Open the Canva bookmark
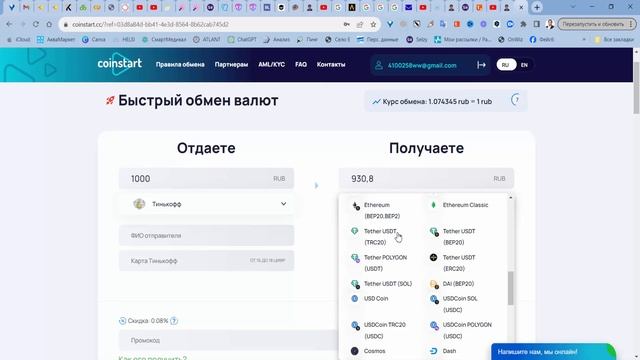The image size is (640, 360). (x=94, y=40)
